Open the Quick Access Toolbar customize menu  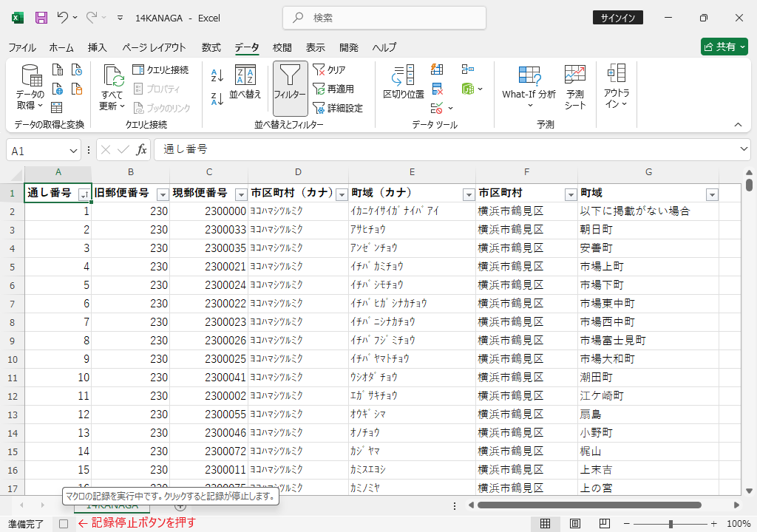pos(120,18)
